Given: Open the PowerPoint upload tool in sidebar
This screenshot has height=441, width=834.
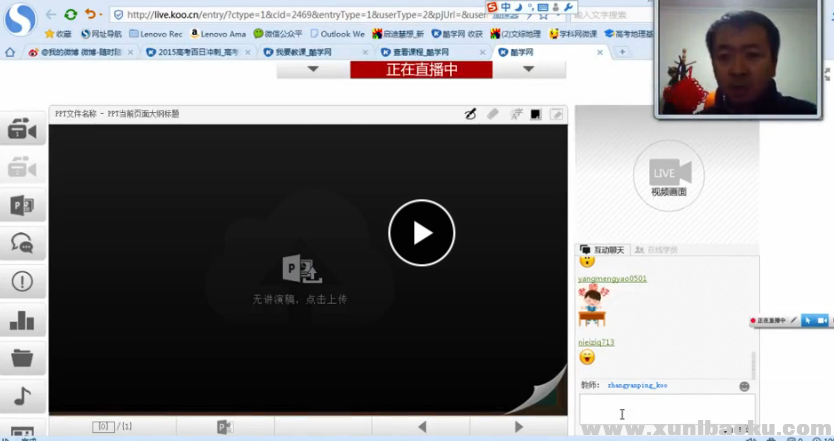Looking at the screenshot, I should pos(22,206).
